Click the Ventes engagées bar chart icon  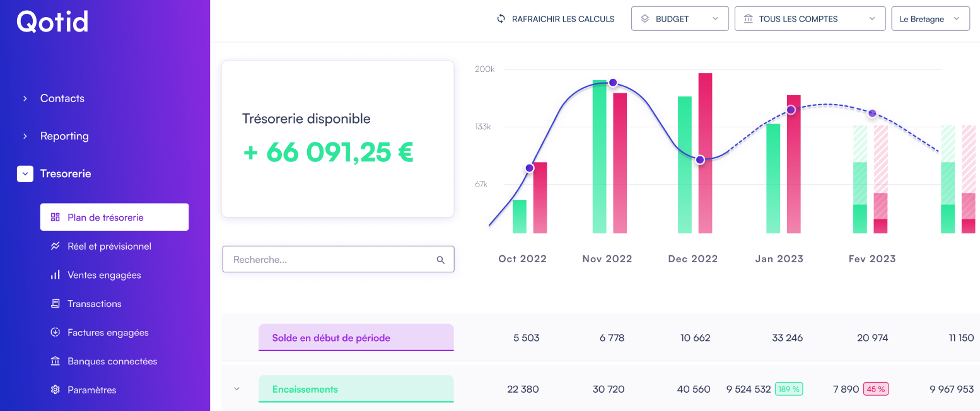point(56,275)
